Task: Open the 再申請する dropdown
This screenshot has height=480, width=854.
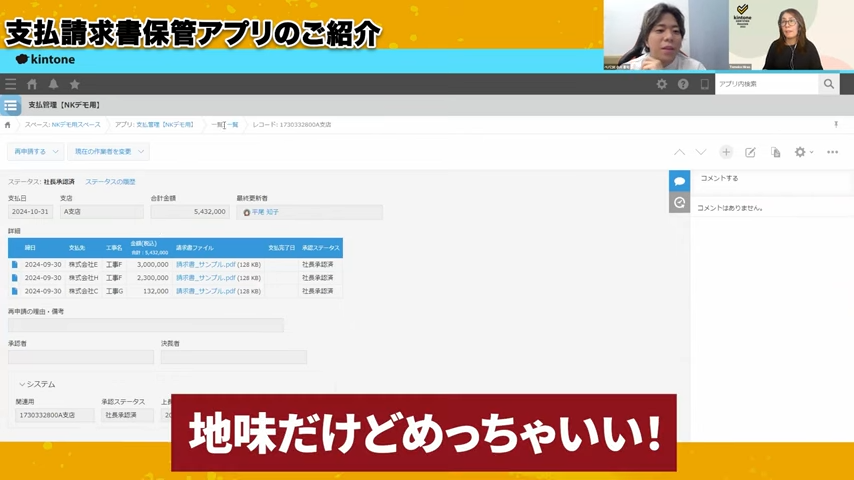Action: click(36, 151)
